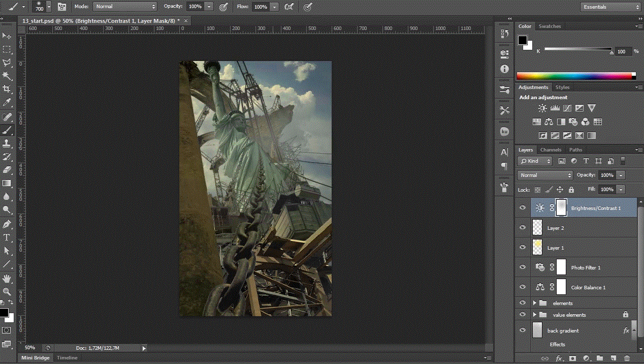Screen dimensions: 644x364
Task: Select the Eyedropper tool
Action: (7, 103)
